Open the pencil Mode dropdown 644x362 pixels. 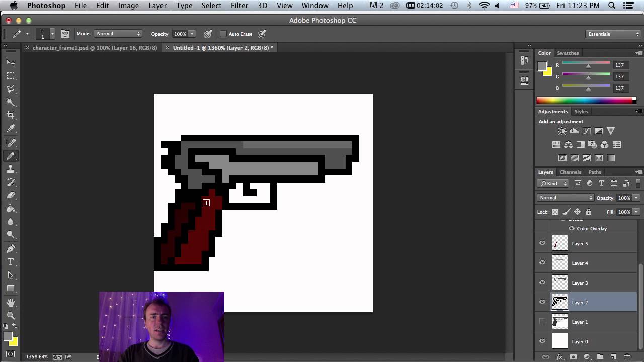tap(118, 34)
